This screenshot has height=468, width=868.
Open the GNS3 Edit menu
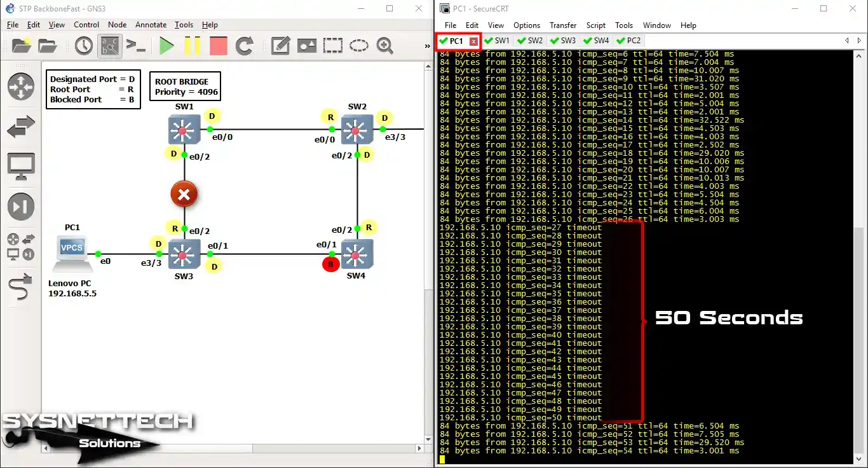33,25
